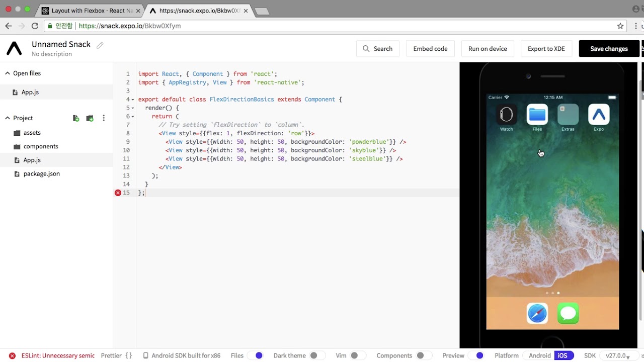Collapse the Open files section

click(8, 73)
